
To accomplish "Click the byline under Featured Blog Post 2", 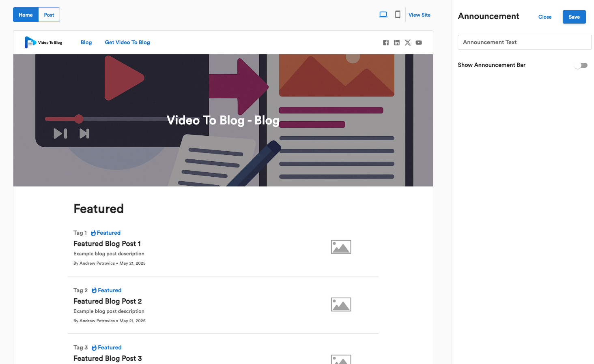I will 110,321.
